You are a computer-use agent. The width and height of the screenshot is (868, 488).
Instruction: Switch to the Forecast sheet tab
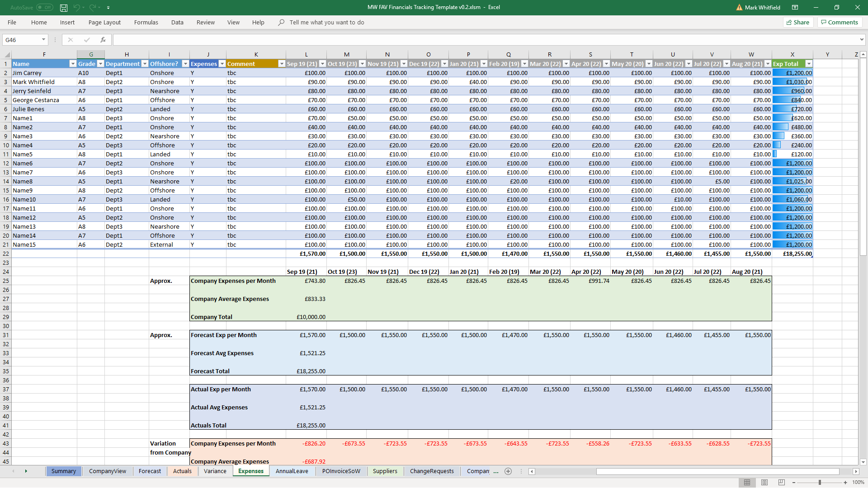coord(150,471)
